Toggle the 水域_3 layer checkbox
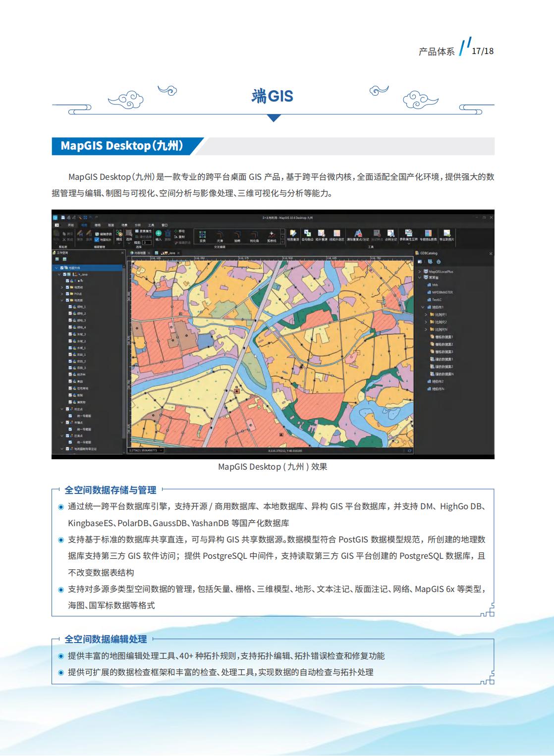554x756 pixels. tap(71, 334)
